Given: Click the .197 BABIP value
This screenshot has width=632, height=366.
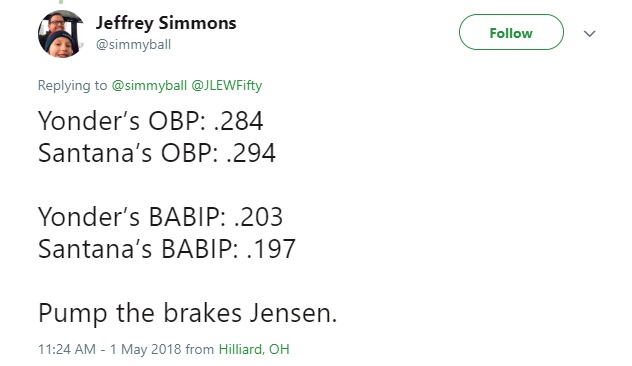Looking at the screenshot, I should [271, 249].
